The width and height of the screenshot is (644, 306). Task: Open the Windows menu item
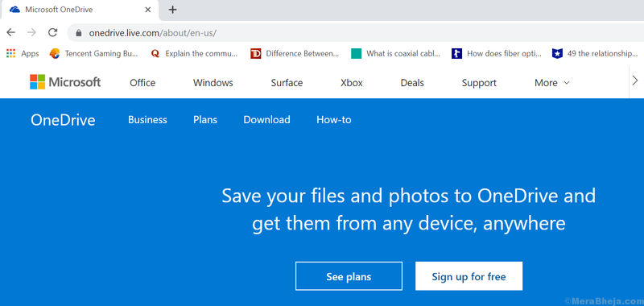coord(213,83)
